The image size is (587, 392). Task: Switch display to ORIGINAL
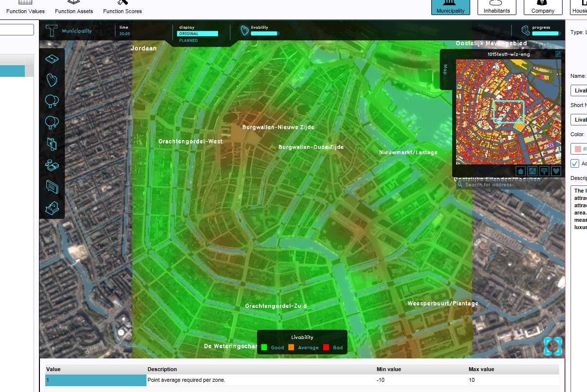click(x=197, y=34)
